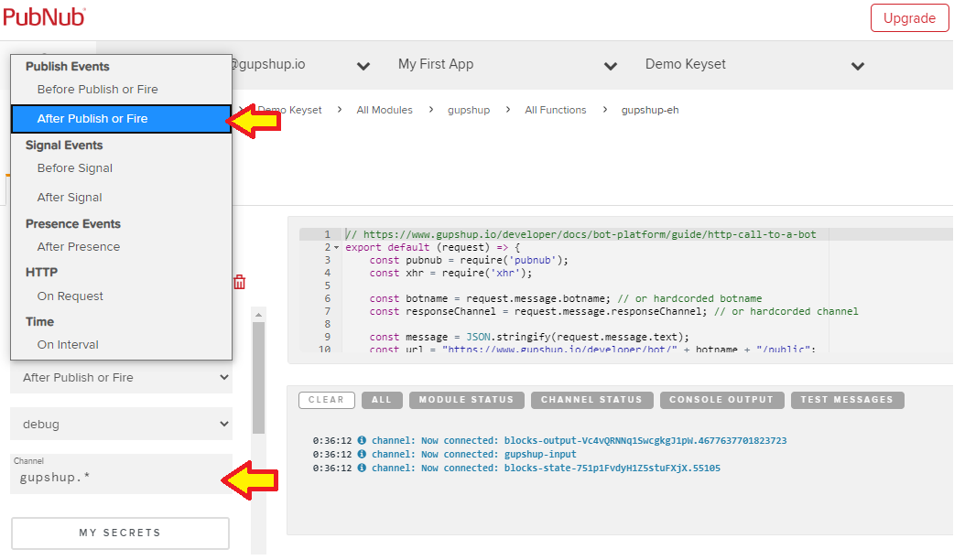Click the left panel scrollbar up arrow
Image resolution: width=954 pixels, height=560 pixels.
pyautogui.click(x=258, y=315)
